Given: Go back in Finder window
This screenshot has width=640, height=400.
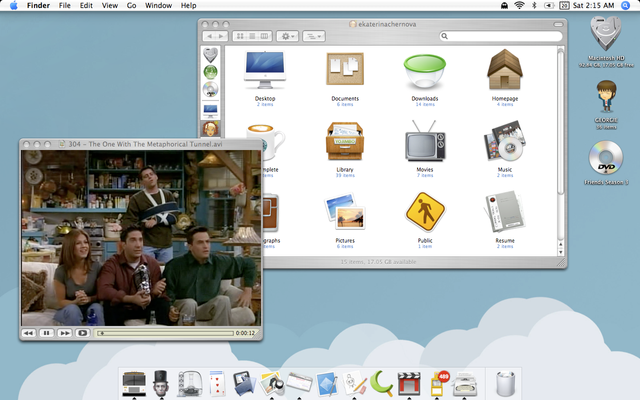Looking at the screenshot, I should click(x=209, y=36).
